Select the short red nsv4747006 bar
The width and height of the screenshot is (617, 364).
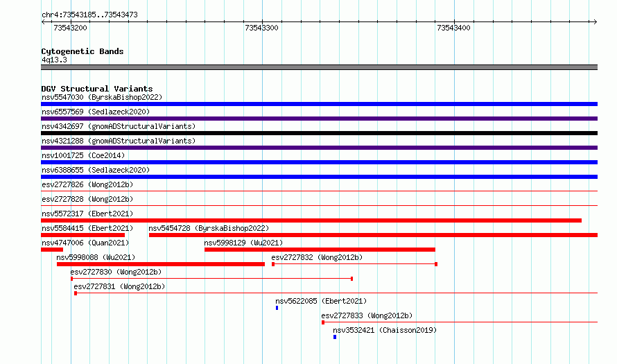click(x=52, y=250)
